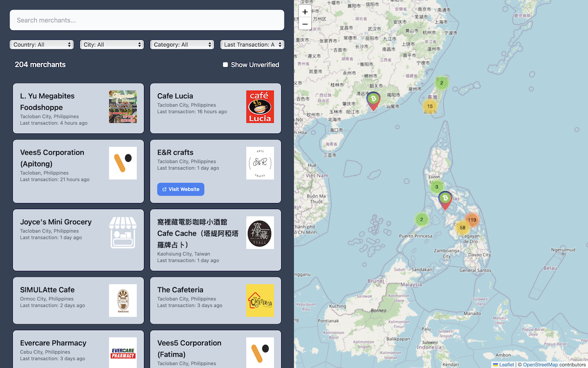Viewport: 588px width, 368px height.
Task: Click the cluster marker showing 58 merchants
Action: coord(463,228)
